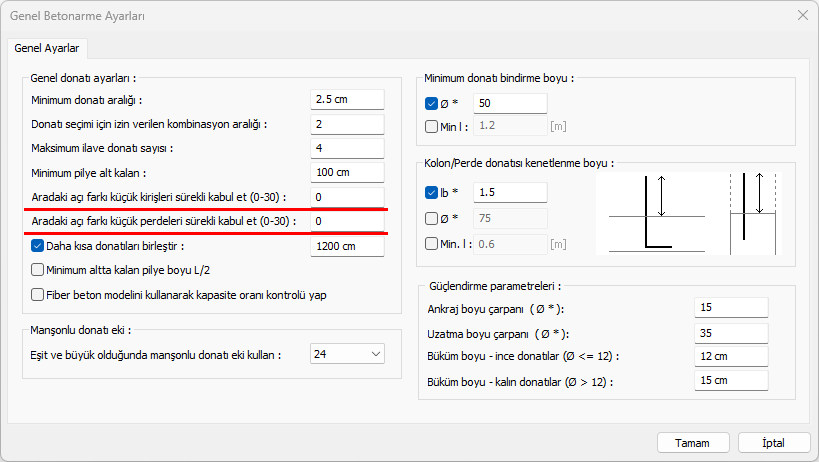Enable Minimum altta kalan pilye boyu L/2
Image resolution: width=819 pixels, height=462 pixels.
click(x=38, y=269)
